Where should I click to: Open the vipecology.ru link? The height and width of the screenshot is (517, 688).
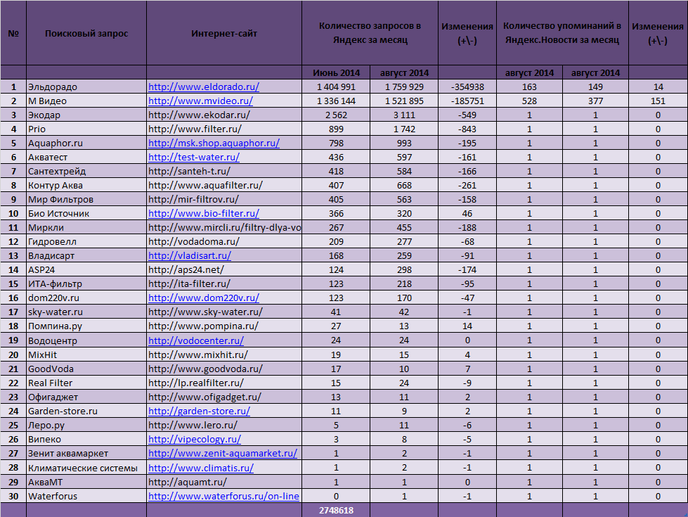(194, 439)
